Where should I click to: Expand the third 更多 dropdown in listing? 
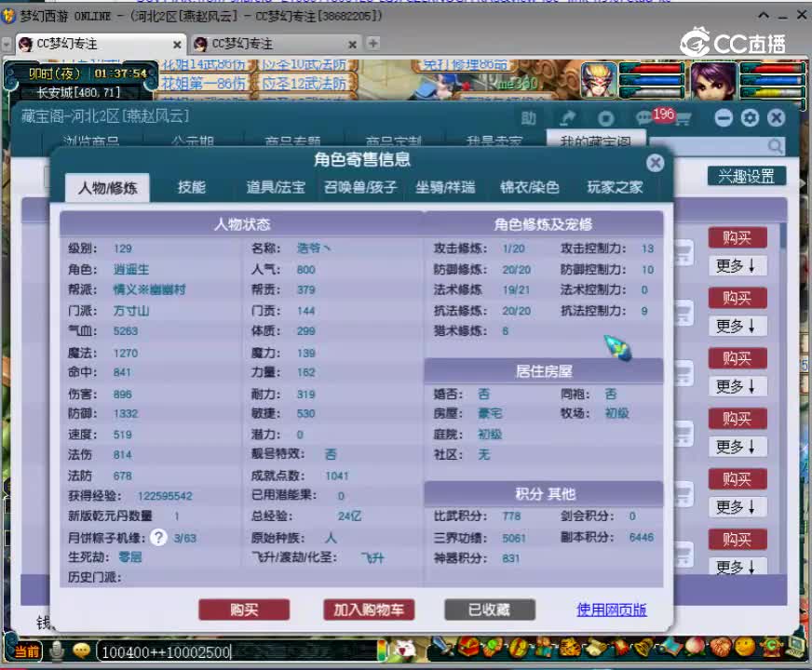(738, 386)
